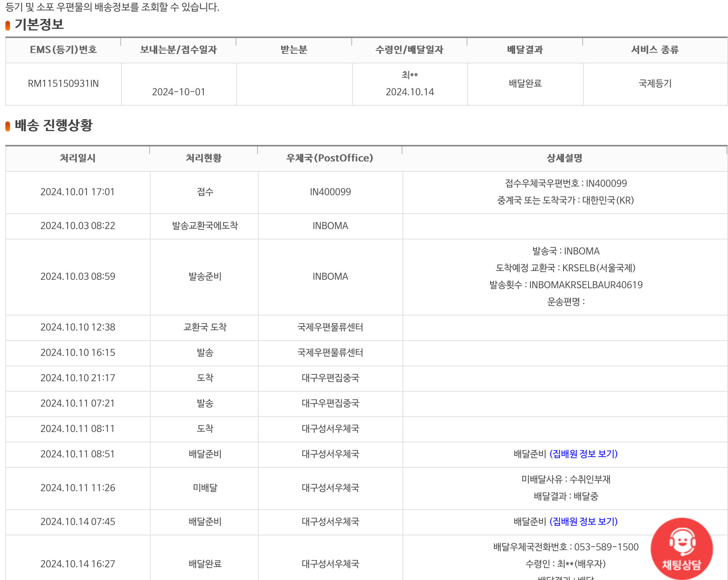Click the 서비스 종류 column header
Screen dimensions: 728x580
tap(655, 50)
